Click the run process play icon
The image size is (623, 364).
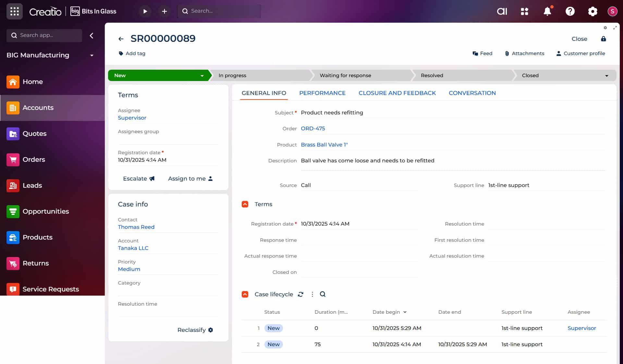tap(145, 11)
